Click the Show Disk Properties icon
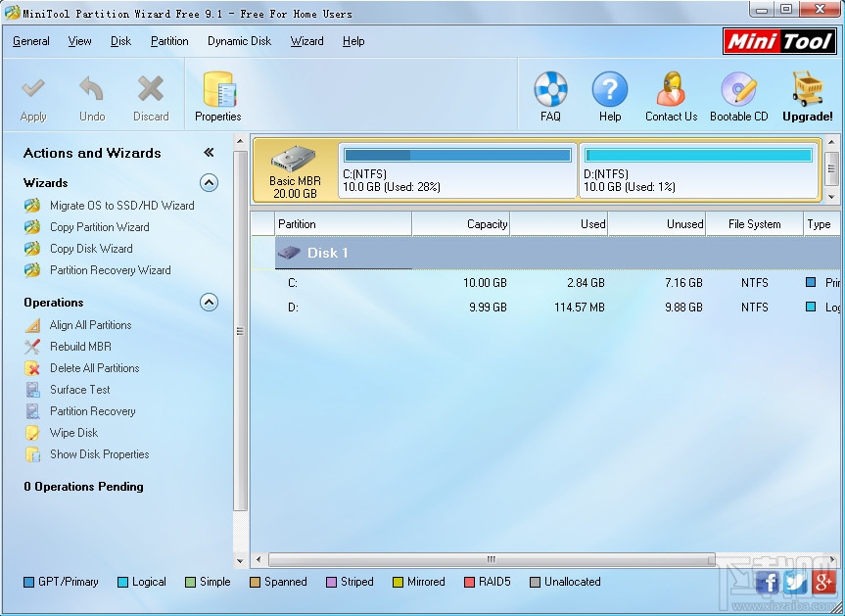 32,454
